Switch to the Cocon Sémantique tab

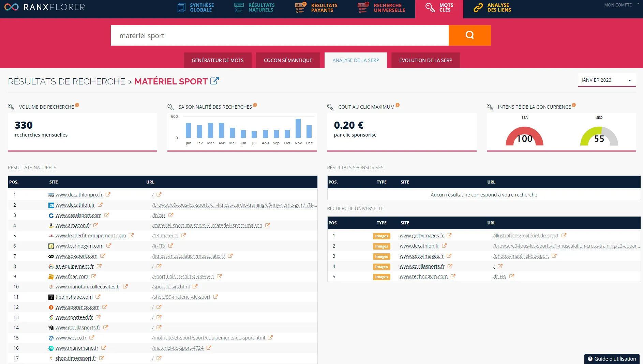click(288, 60)
